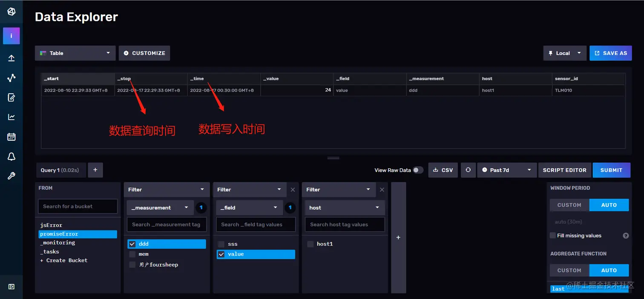This screenshot has width=644, height=299.
Task: Add a new query tab with plus
Action: (95, 170)
